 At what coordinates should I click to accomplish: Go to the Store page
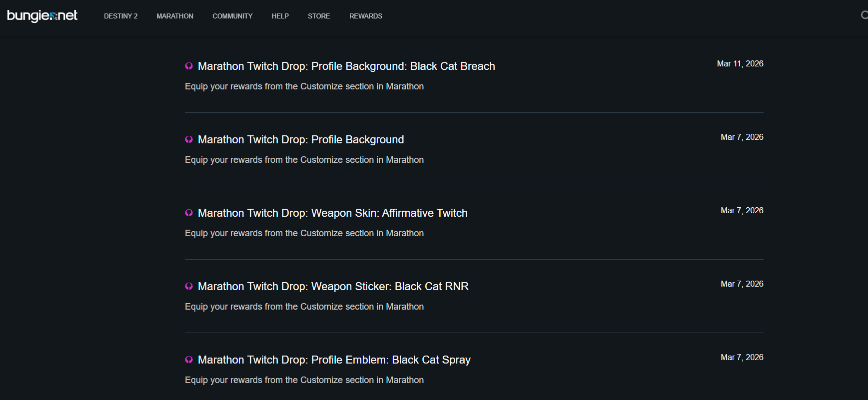coord(319,16)
